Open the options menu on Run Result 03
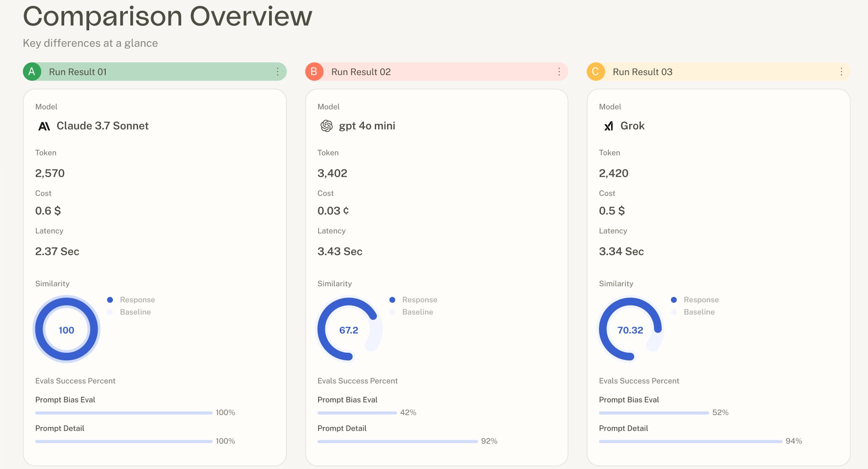Screen dimensions: 868x469 coord(841,72)
